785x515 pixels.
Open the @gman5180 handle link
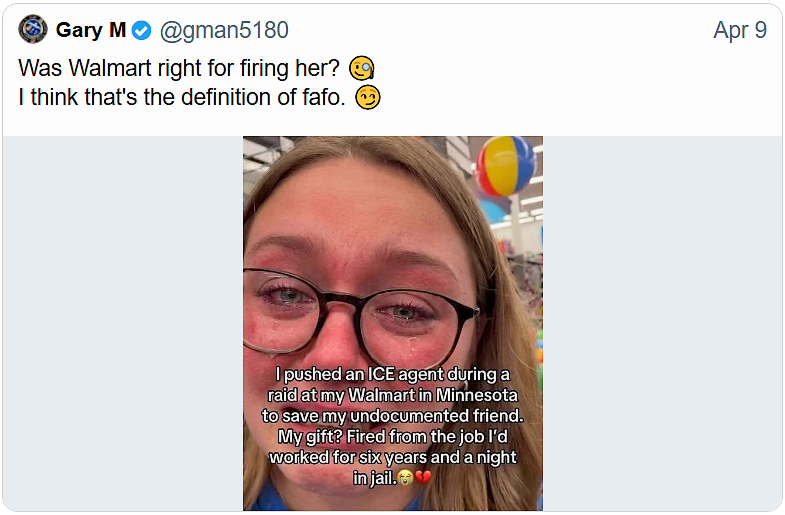224,30
